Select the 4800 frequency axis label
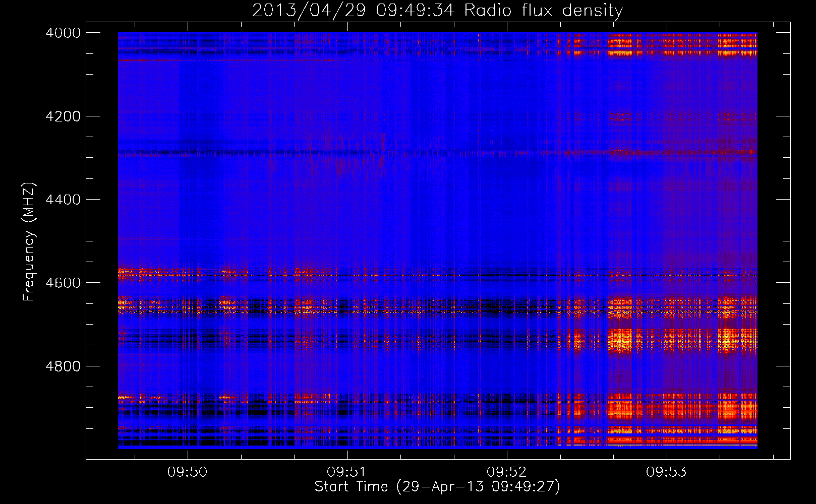This screenshot has height=504, width=816. point(63,366)
